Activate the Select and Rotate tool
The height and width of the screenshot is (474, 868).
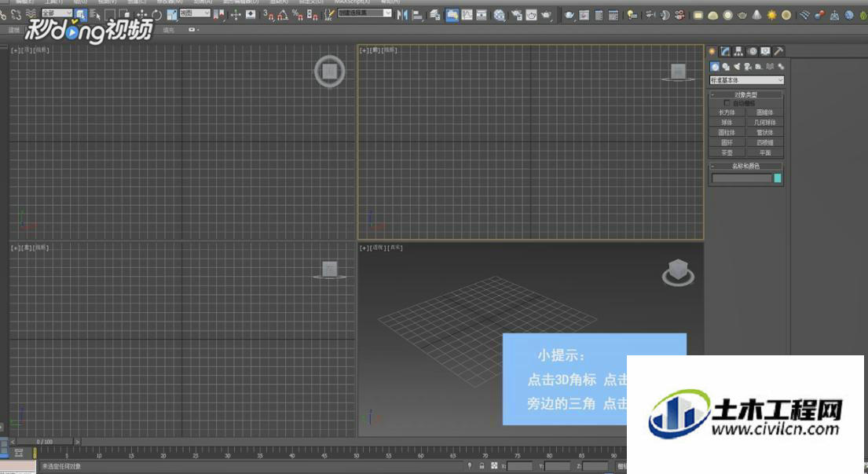(x=156, y=15)
